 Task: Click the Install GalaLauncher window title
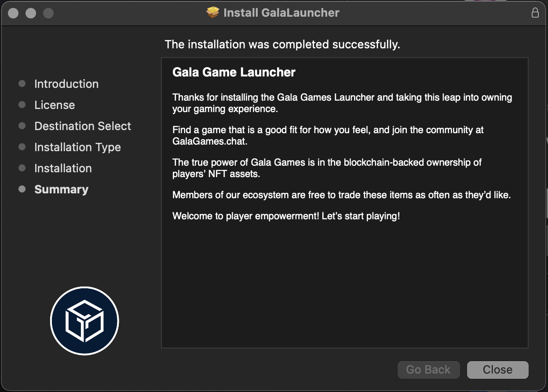[281, 13]
